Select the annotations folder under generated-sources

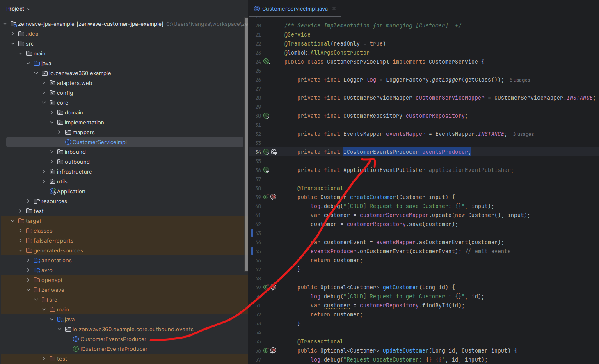pos(57,260)
